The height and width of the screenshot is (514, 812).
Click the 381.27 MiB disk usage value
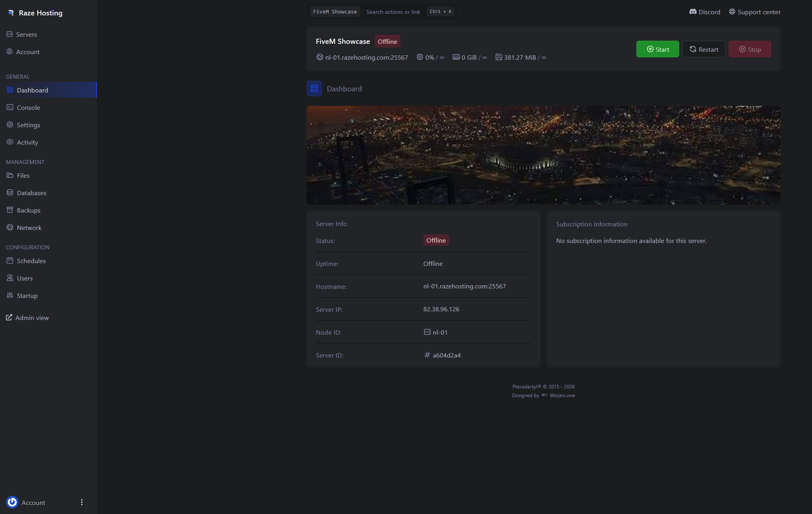pos(520,57)
